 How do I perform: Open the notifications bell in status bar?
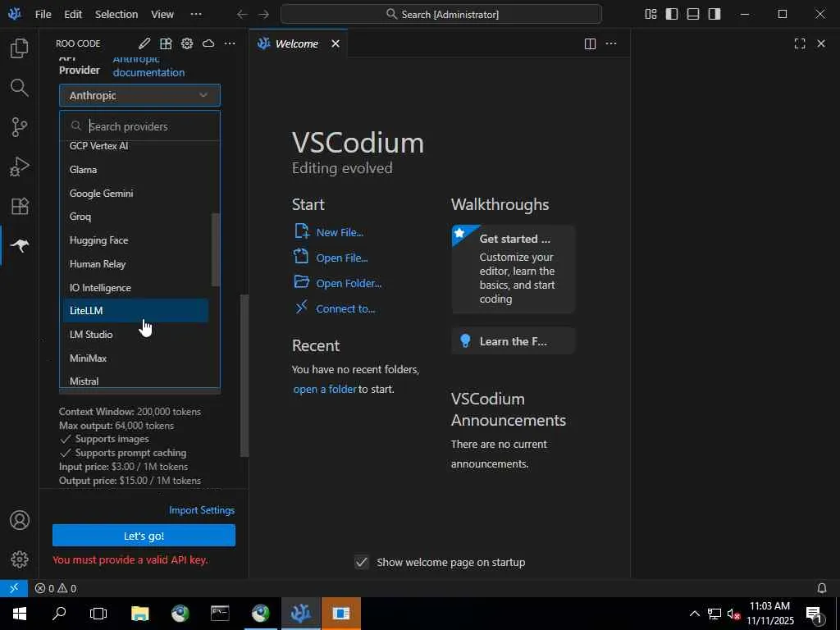click(822, 588)
